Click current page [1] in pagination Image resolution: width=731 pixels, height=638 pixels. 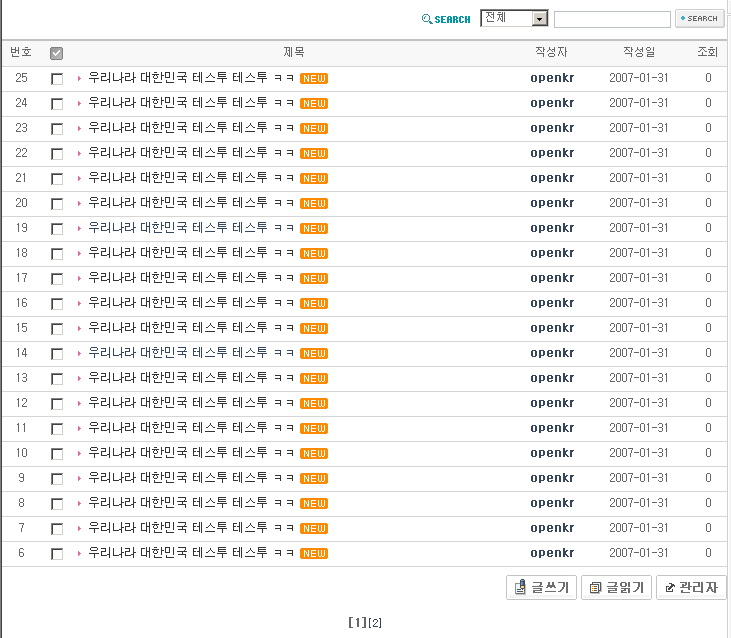tap(358, 623)
